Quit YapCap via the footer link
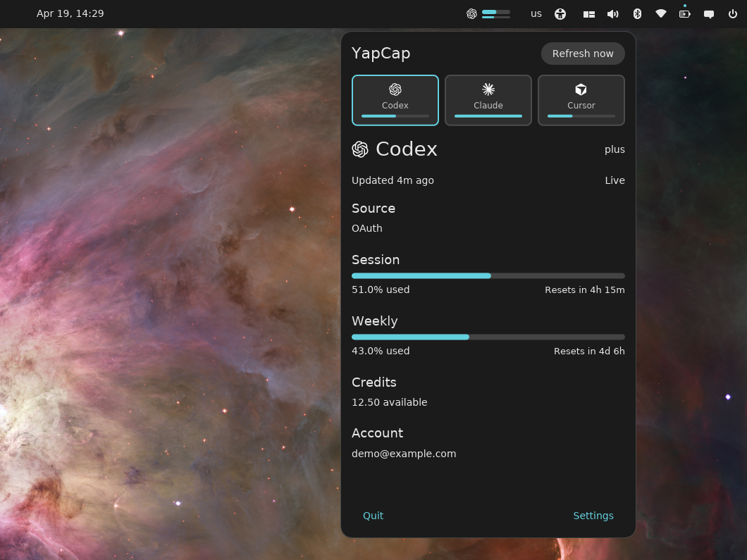Image resolution: width=747 pixels, height=560 pixels. (x=373, y=516)
